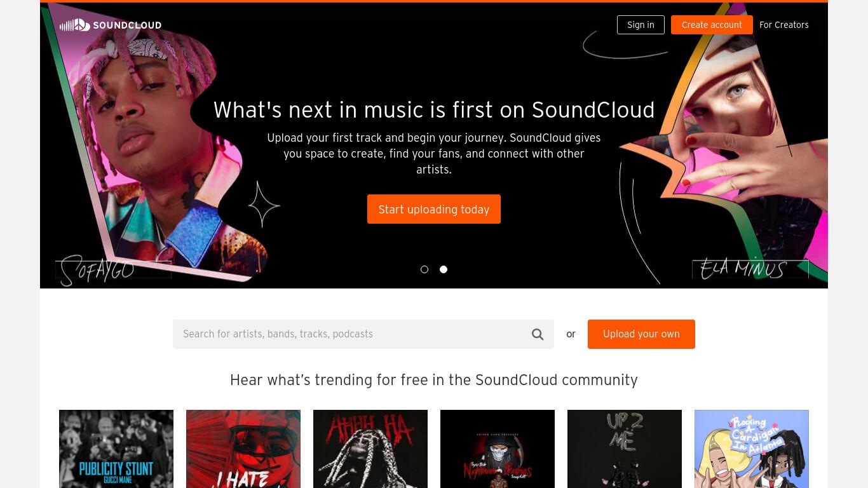Click Start uploading today button
868x488 pixels.
434,209
